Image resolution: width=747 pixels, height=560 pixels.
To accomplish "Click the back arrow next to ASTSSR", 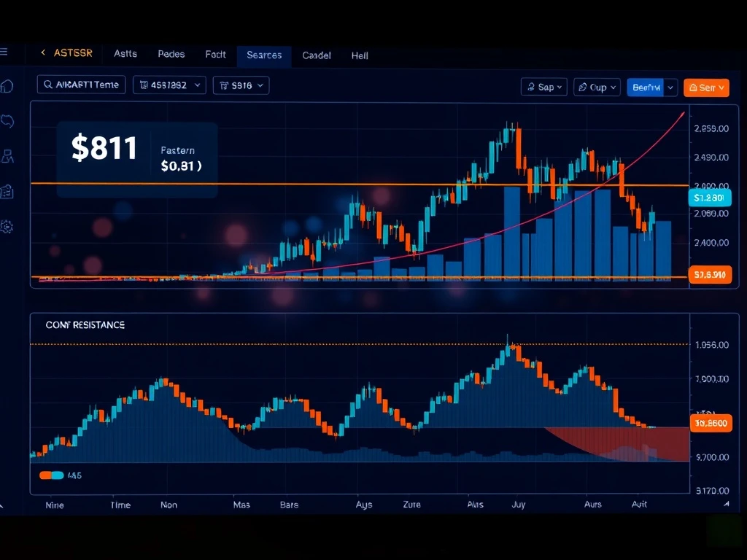I will (42, 52).
